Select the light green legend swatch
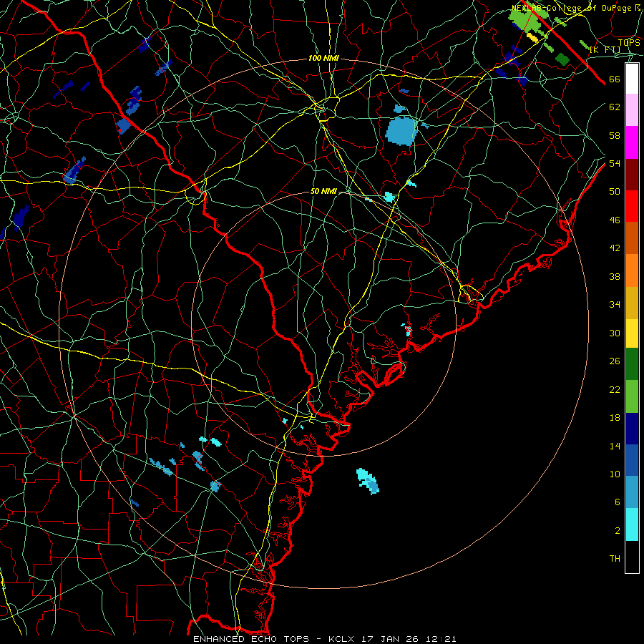Screen dimensions: 644x644 pyautogui.click(x=632, y=396)
